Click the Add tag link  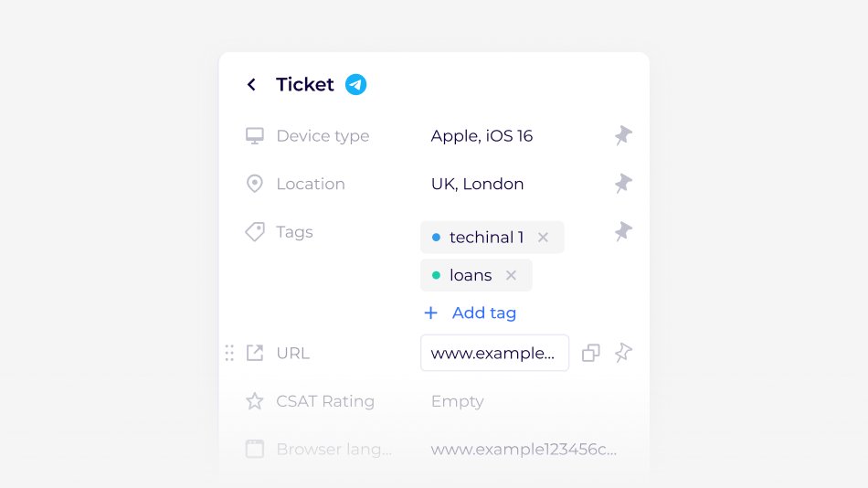click(484, 313)
